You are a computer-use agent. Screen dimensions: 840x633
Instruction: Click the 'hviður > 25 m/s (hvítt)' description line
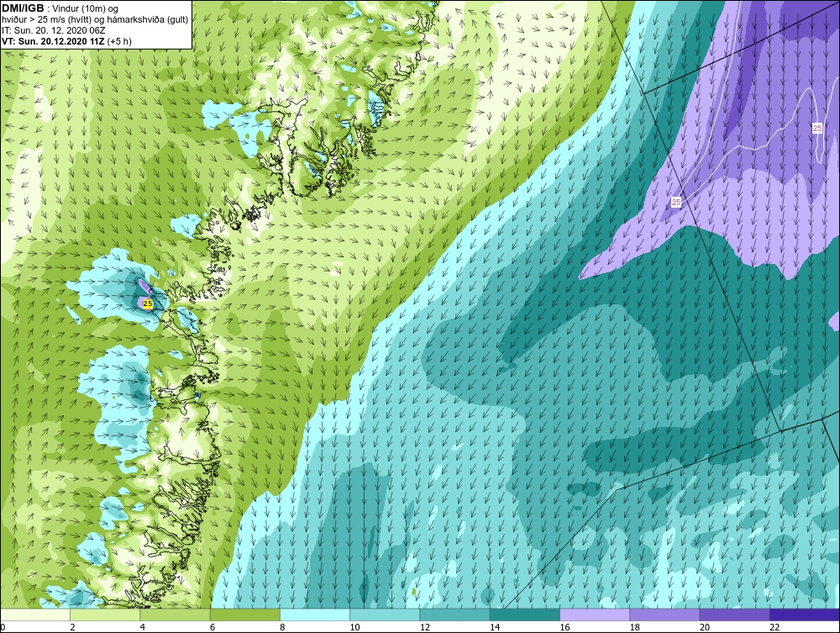(x=95, y=19)
